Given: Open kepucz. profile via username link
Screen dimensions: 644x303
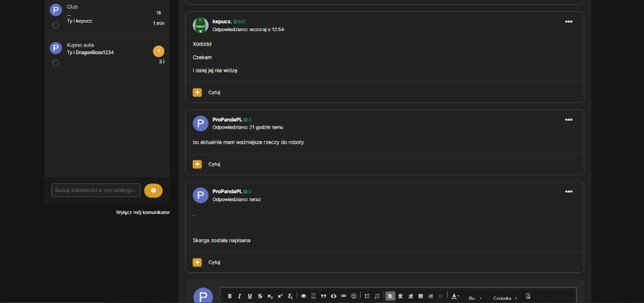Looking at the screenshot, I should 222,21.
